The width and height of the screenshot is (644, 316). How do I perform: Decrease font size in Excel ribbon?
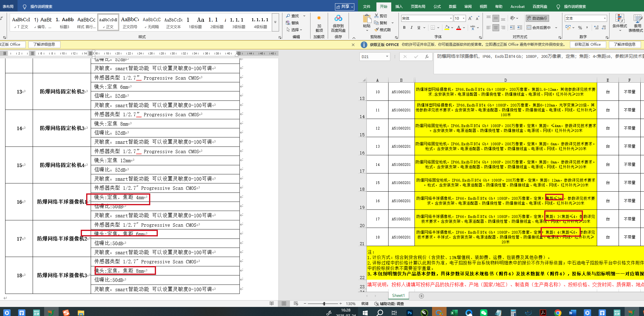pos(477,18)
